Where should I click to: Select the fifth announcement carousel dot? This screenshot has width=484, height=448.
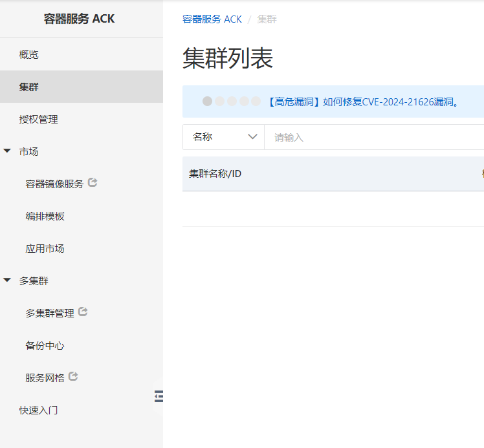[x=256, y=101]
